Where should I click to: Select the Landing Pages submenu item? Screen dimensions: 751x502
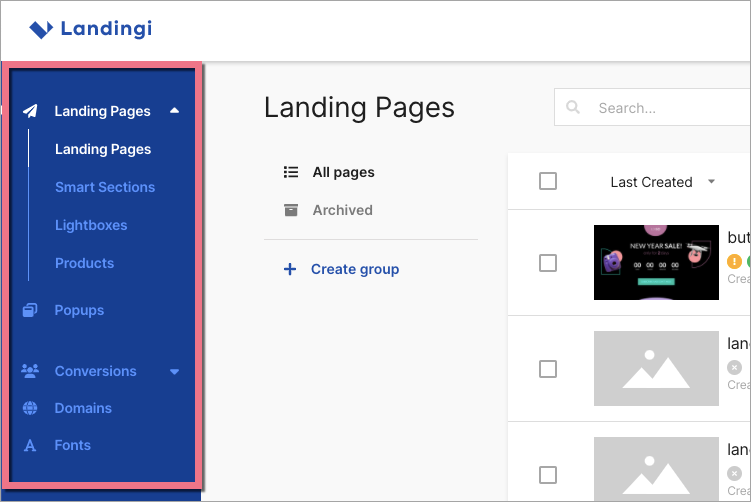[103, 149]
